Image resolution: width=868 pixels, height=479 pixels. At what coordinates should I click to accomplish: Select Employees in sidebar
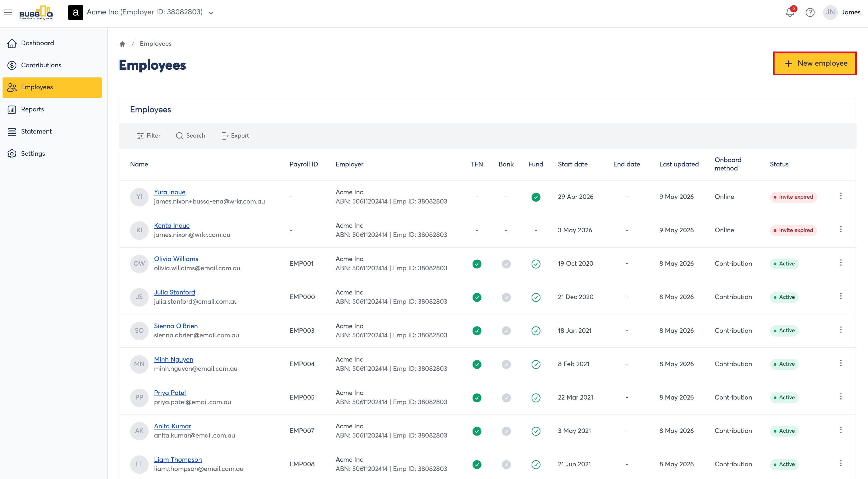pyautogui.click(x=52, y=88)
